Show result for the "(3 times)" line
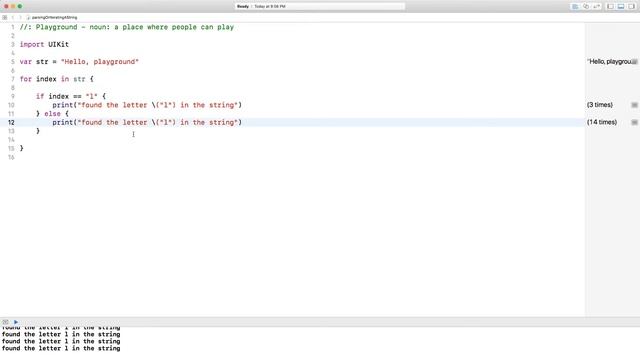The image size is (640, 360). (634, 105)
